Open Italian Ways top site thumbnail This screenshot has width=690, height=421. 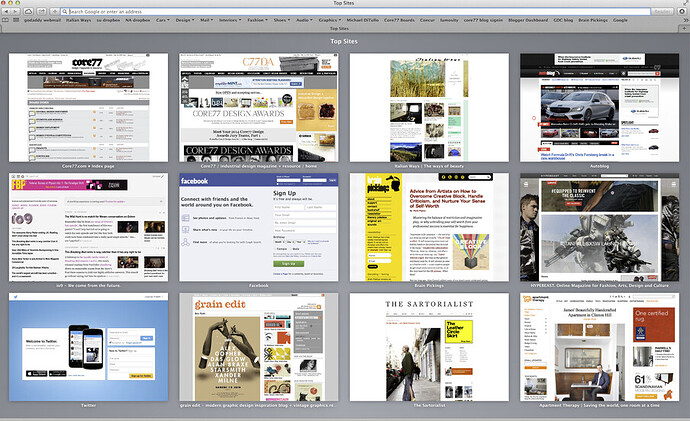click(429, 107)
